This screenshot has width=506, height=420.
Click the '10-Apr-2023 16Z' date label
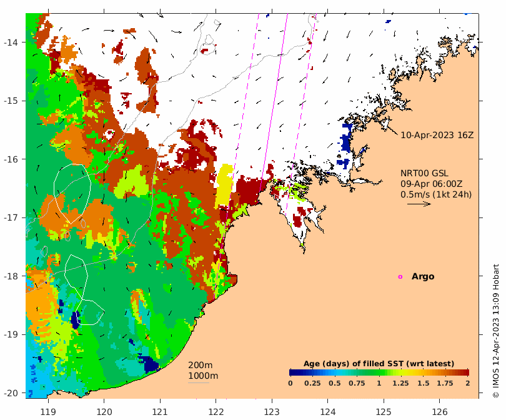click(x=437, y=135)
